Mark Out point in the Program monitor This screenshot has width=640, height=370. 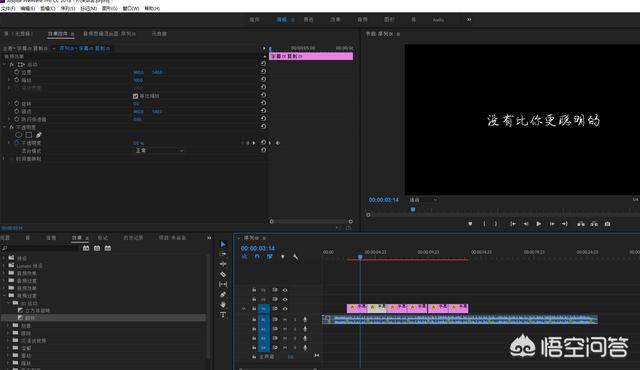pos(496,224)
